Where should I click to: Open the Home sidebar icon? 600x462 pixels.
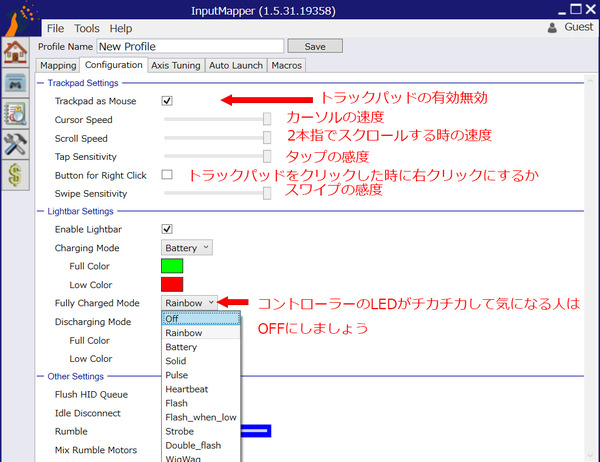click(x=15, y=52)
